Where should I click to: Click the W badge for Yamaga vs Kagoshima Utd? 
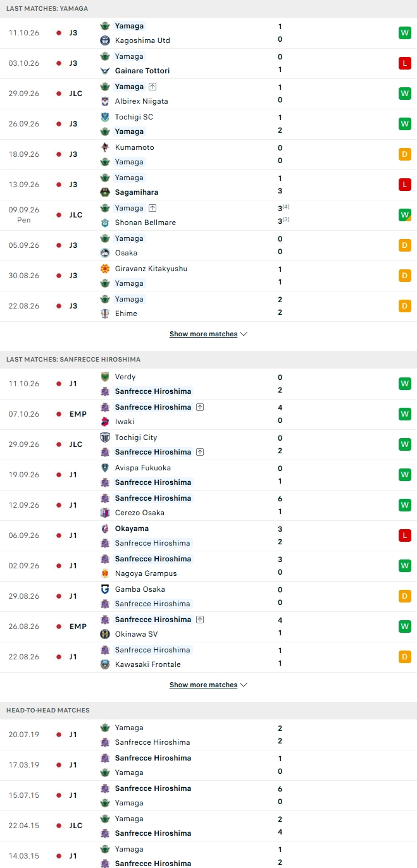click(x=405, y=33)
